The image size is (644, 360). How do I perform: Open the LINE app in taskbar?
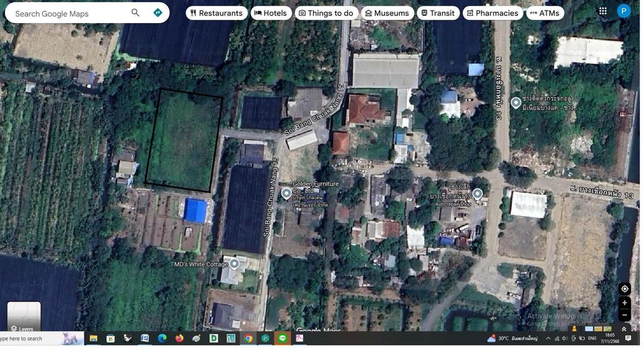[283, 339]
